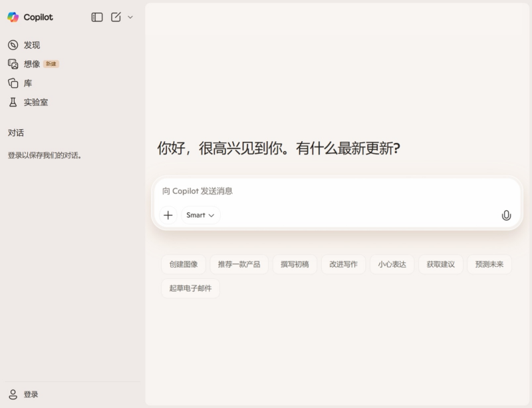The height and width of the screenshot is (408, 532).
Task: Pick the 起草电子邮件 suggestion chip
Action: (x=190, y=288)
